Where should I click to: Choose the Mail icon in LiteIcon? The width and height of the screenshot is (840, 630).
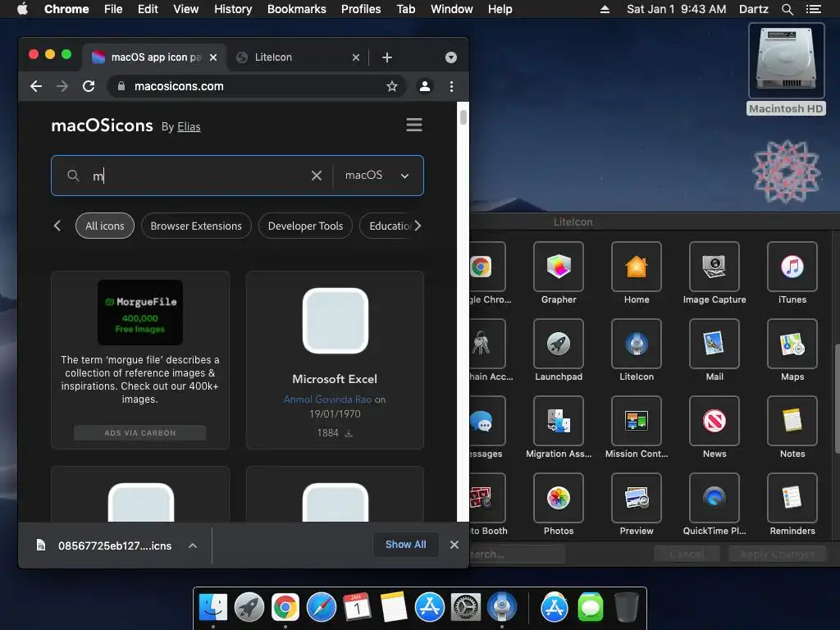[x=714, y=344]
